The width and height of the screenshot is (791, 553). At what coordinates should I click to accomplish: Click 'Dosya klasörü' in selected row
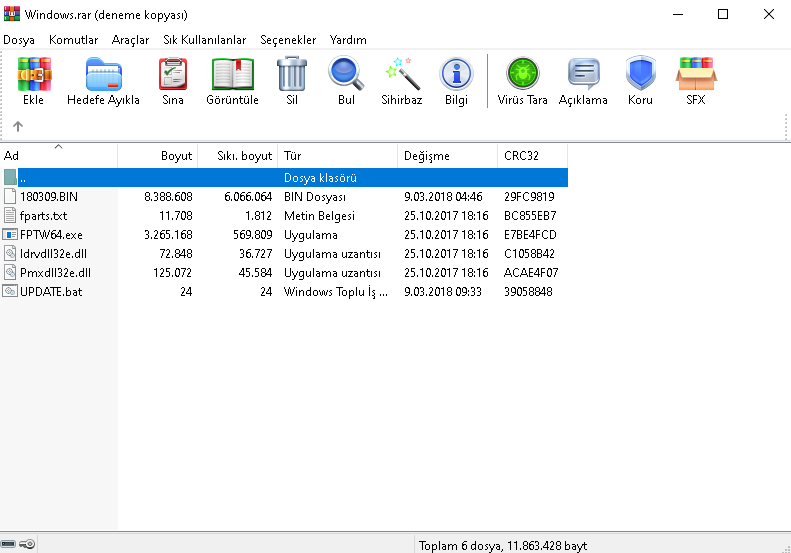(x=320, y=178)
